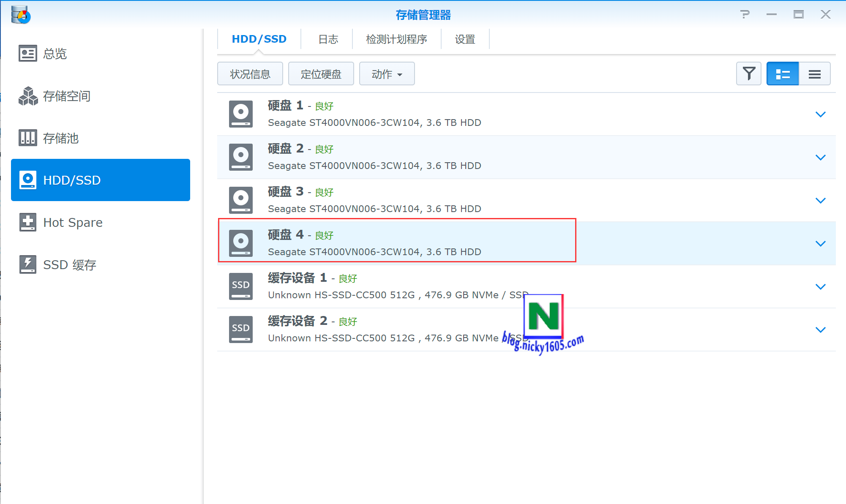The height and width of the screenshot is (504, 846).
Task: Click 缓存设备 2 良好 status label
Action: tap(348, 322)
